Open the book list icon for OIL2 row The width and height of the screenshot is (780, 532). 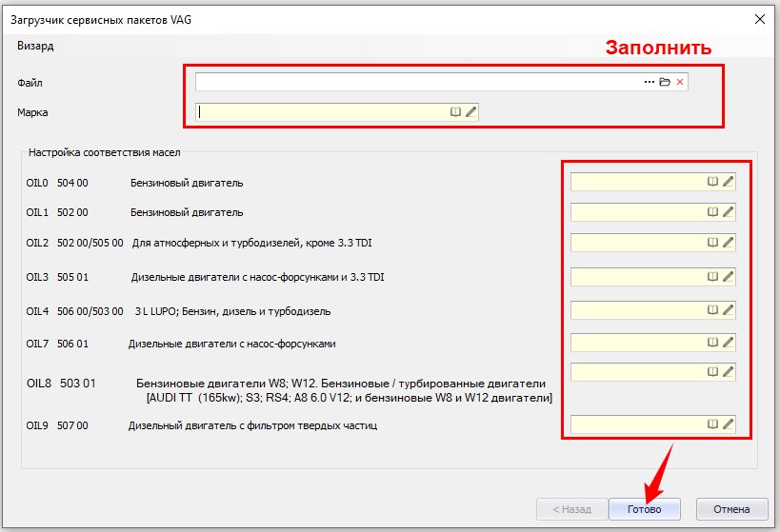[x=712, y=243]
